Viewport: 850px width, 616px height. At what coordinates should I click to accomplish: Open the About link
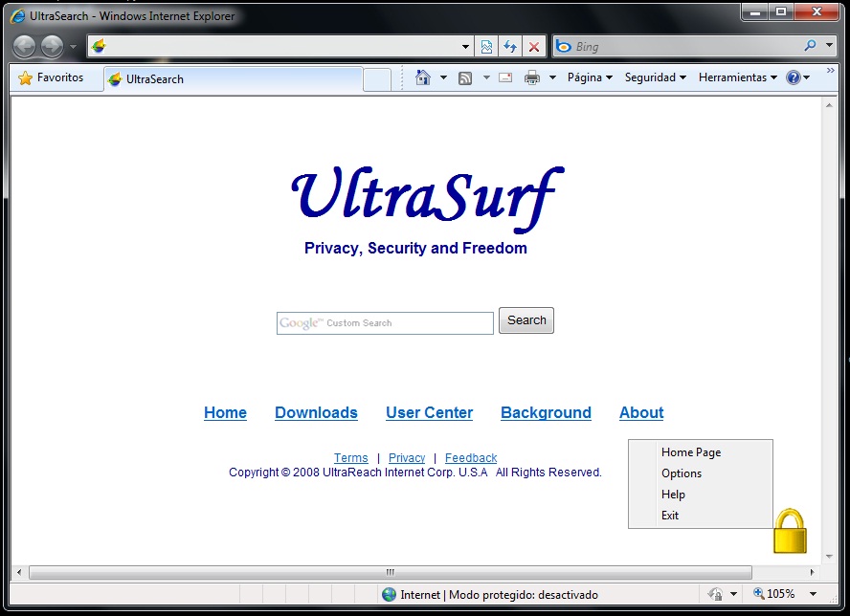641,413
